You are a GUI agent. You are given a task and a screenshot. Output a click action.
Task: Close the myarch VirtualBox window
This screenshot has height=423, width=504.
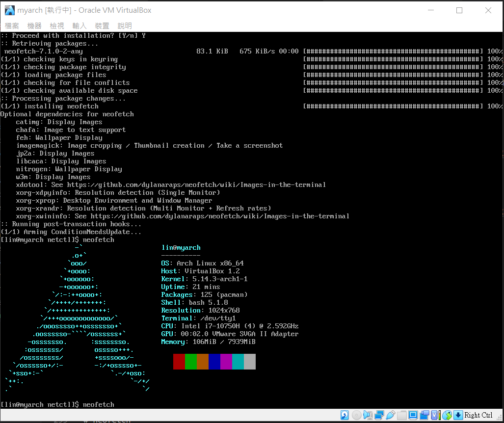tap(488, 10)
